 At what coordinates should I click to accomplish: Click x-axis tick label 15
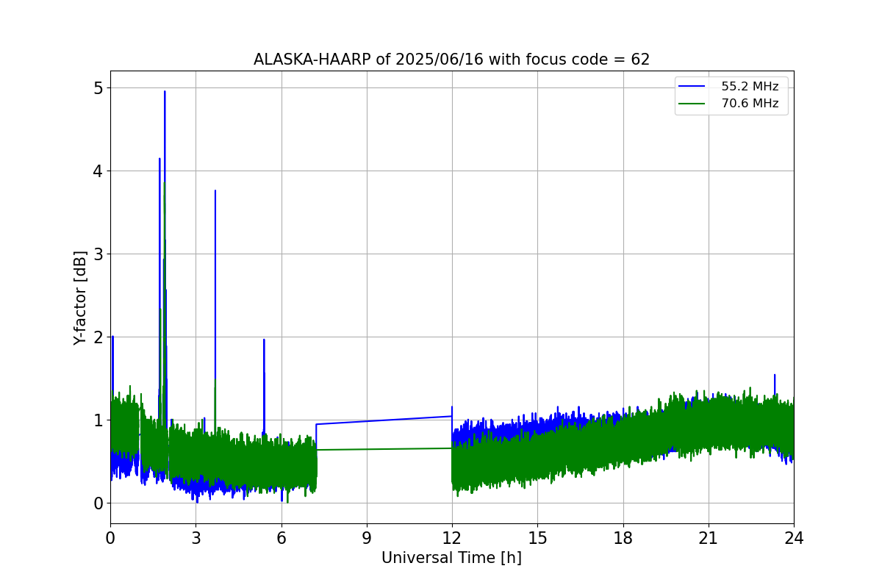(x=537, y=537)
